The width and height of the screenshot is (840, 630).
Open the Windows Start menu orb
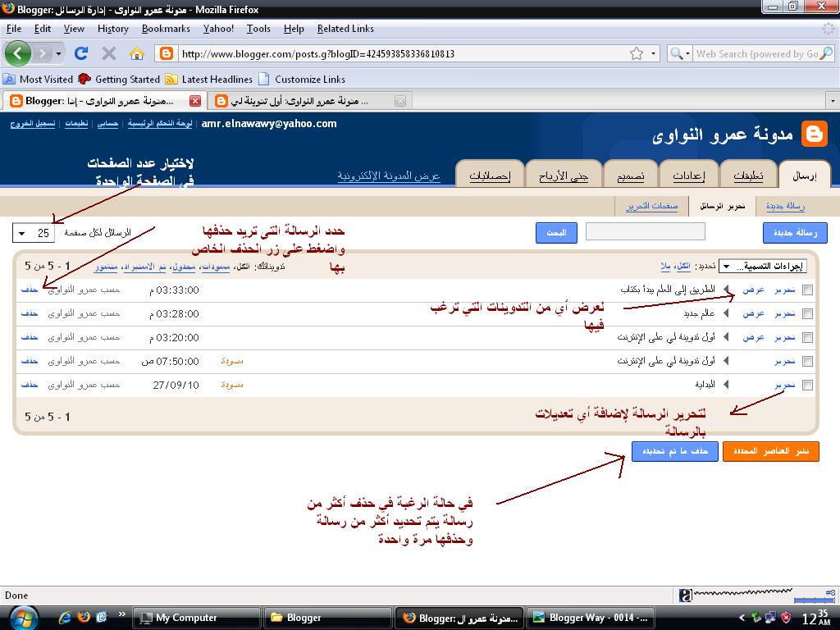24,618
